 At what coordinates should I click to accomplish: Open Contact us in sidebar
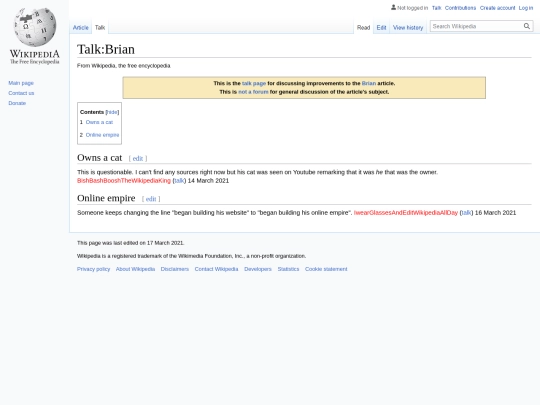(21, 93)
